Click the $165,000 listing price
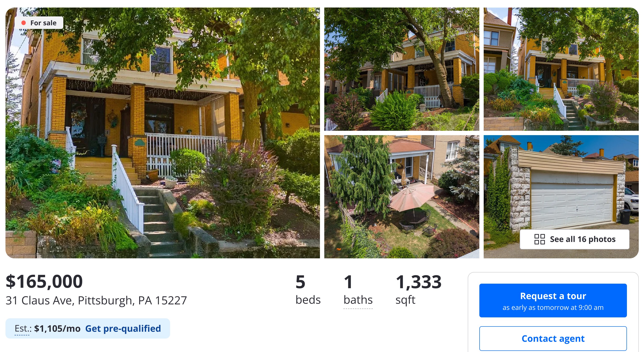644x352 pixels. [x=44, y=281]
